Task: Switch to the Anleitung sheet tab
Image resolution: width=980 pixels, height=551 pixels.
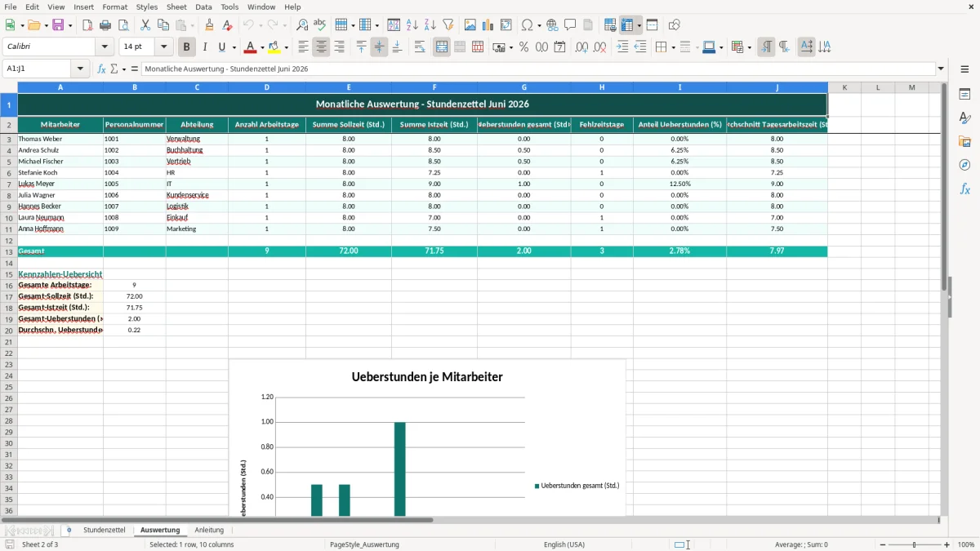Action: click(209, 531)
